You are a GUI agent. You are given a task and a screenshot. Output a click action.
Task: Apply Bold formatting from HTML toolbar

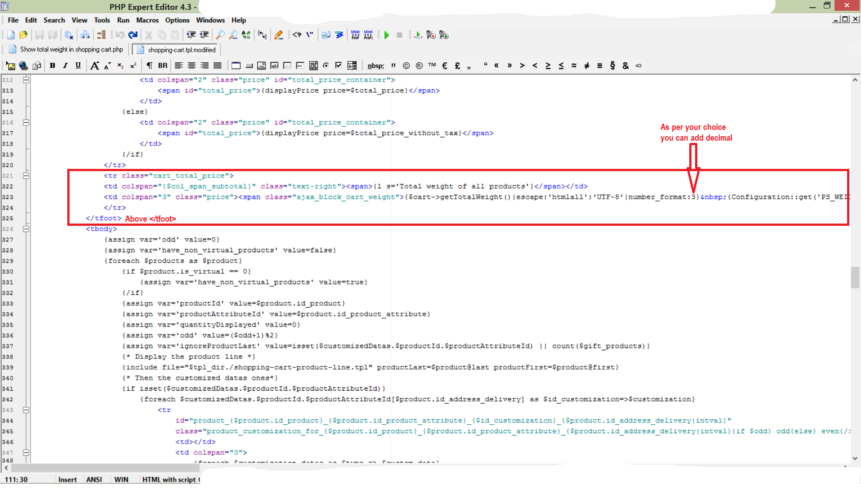(x=52, y=65)
